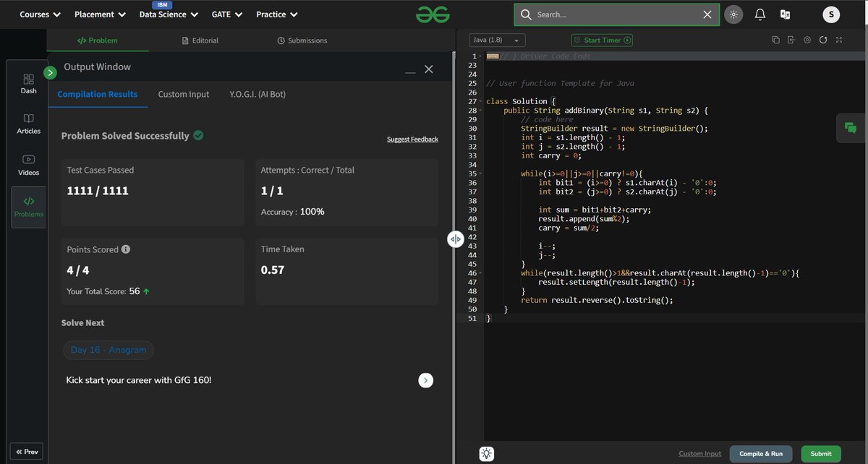Expand the Data Science dropdown menu
Viewport: 868px width, 464px height.
[x=169, y=14]
